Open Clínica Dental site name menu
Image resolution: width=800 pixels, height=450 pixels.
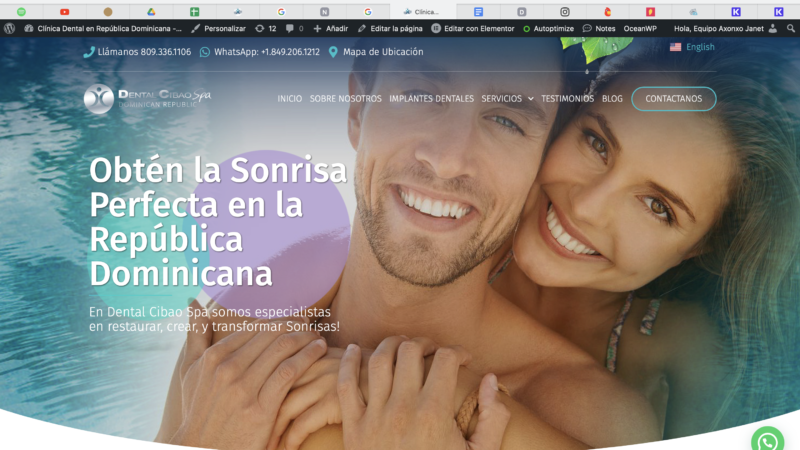(x=109, y=29)
